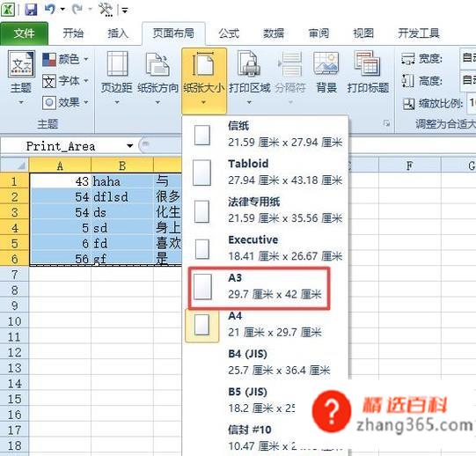The image size is (476, 456).
Task: Open the 页边距 margins menu
Action: pyautogui.click(x=116, y=78)
